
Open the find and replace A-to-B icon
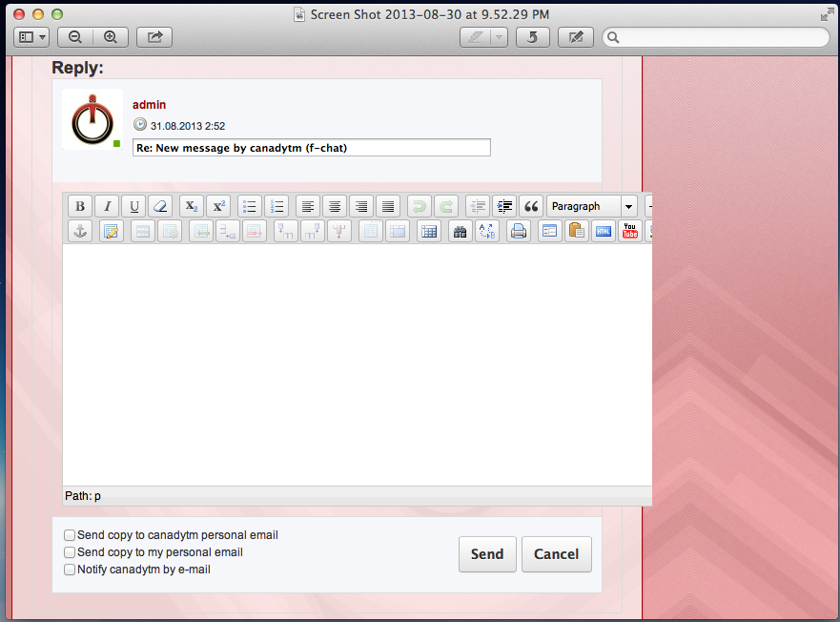487,232
